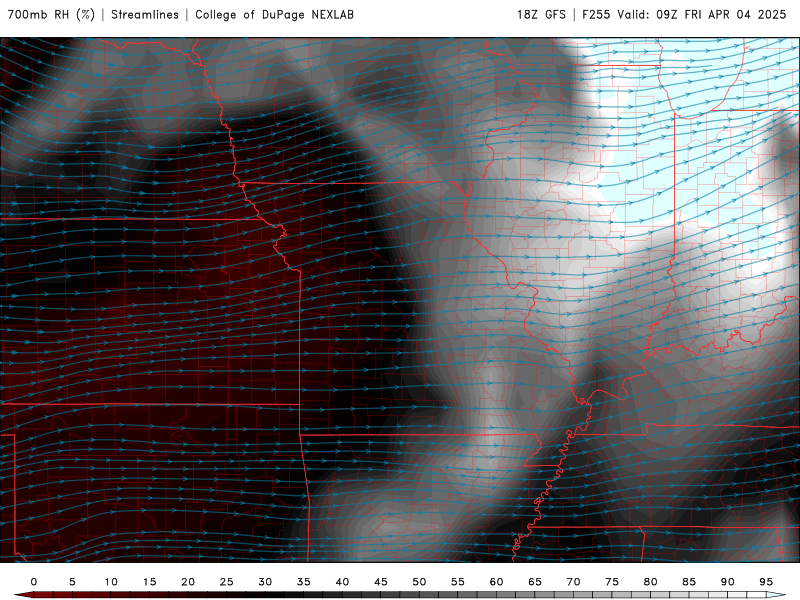Click the "25" color scale label
The image size is (800, 600).
[227, 582]
